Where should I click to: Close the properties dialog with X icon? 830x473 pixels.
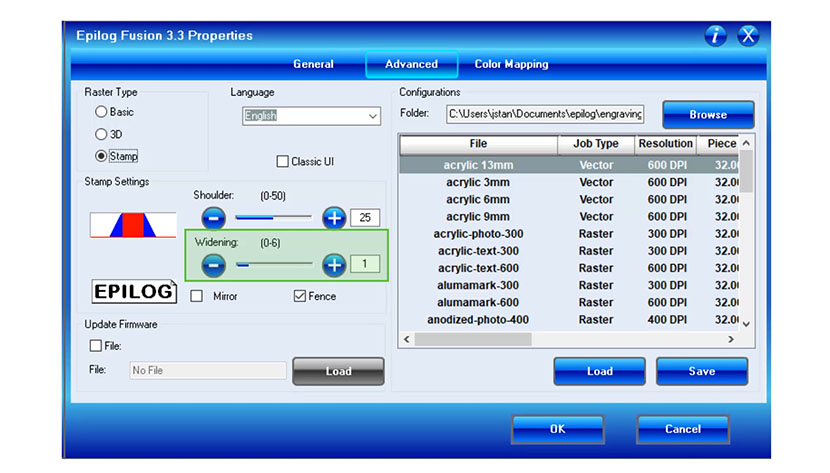click(x=748, y=36)
